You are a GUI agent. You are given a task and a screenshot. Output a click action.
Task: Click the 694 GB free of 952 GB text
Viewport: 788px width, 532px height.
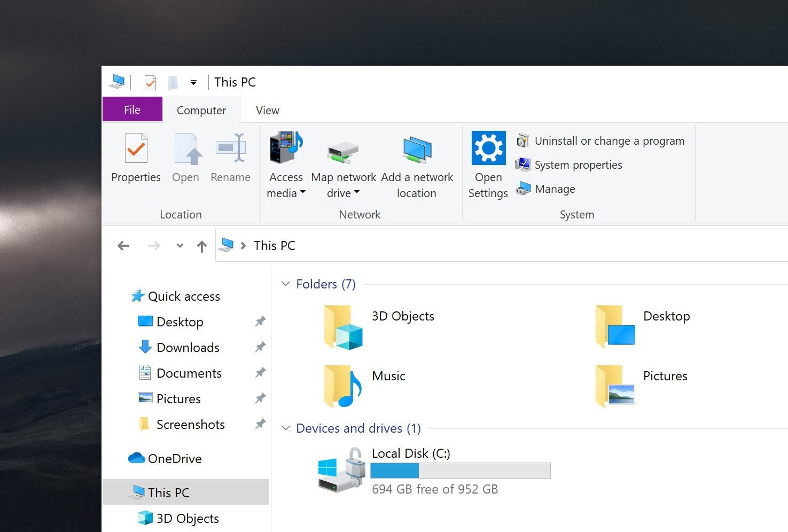click(435, 489)
